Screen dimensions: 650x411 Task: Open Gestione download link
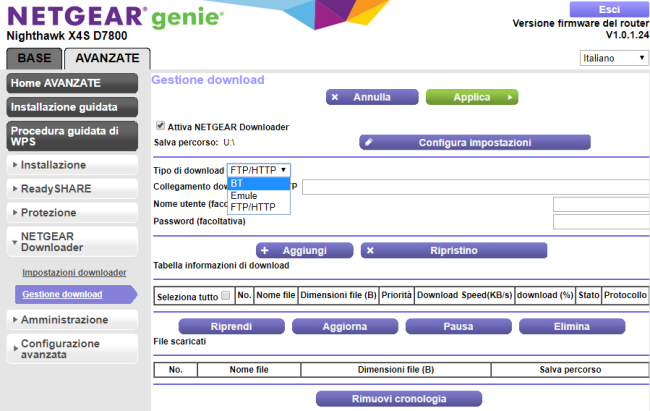pos(62,294)
